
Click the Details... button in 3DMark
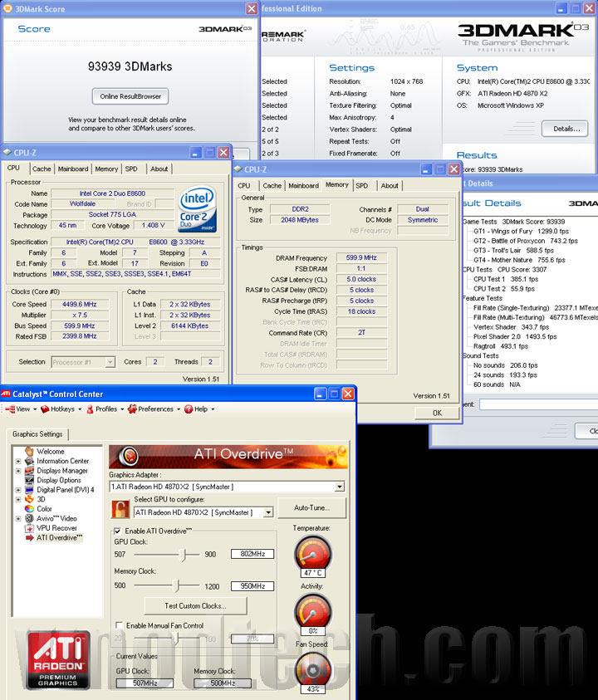coord(566,129)
